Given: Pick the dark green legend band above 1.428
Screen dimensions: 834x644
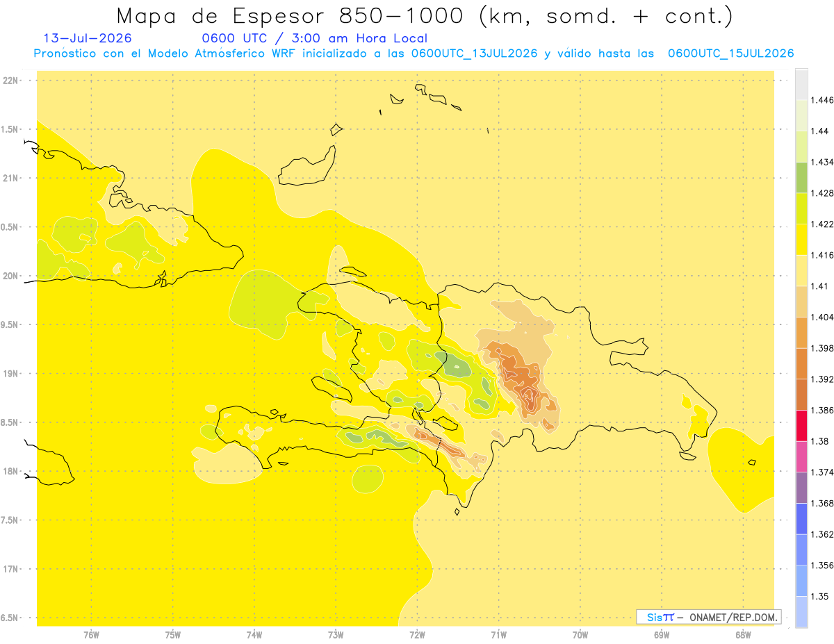Looking at the screenshot, I should pyautogui.click(x=801, y=177).
